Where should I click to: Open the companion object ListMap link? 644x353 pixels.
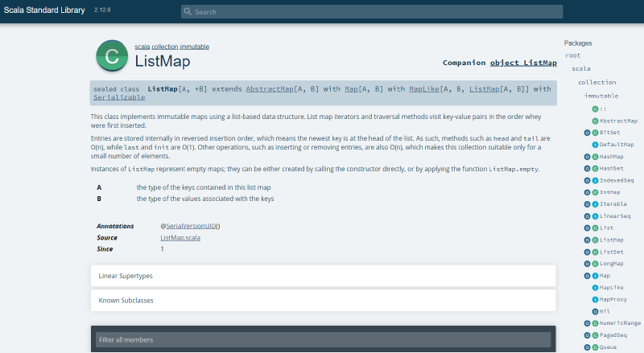pos(523,63)
